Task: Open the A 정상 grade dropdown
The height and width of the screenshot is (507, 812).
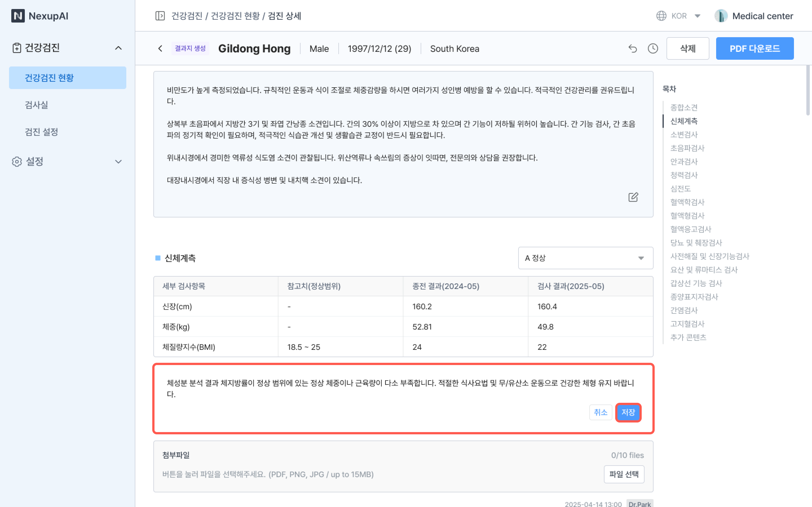Action: pos(585,258)
